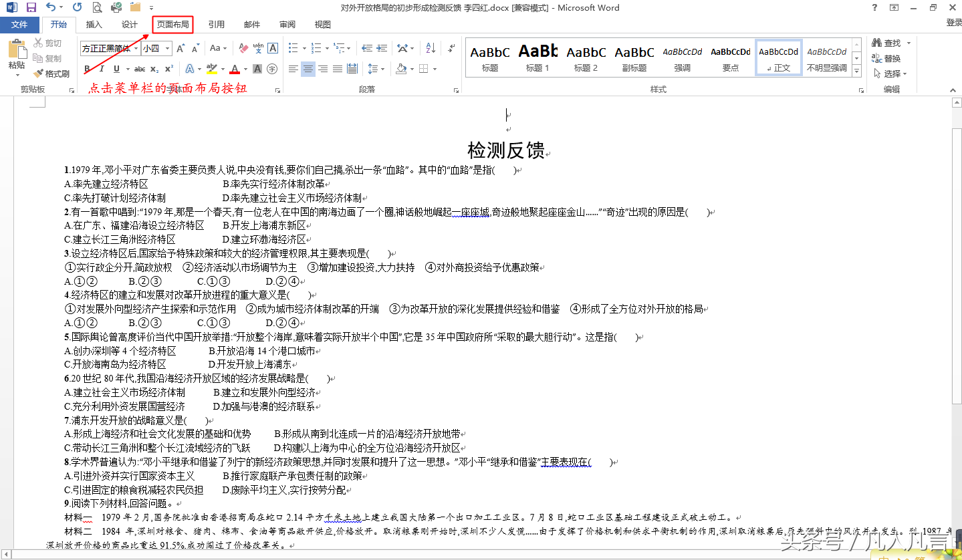This screenshot has width=962, height=560.
Task: Open Word Help question mark
Action: coord(876,7)
